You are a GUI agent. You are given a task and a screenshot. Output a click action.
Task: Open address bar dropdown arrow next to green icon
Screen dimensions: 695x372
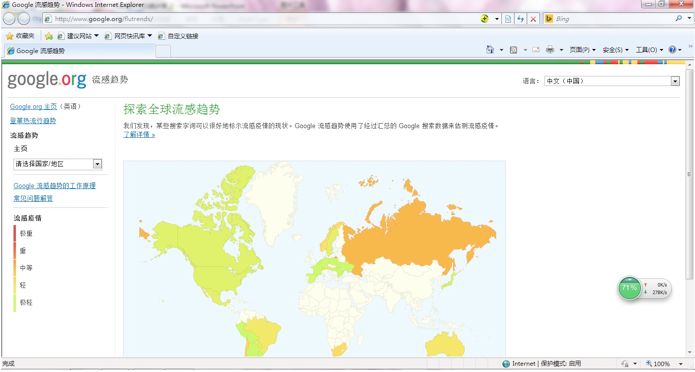coord(497,19)
